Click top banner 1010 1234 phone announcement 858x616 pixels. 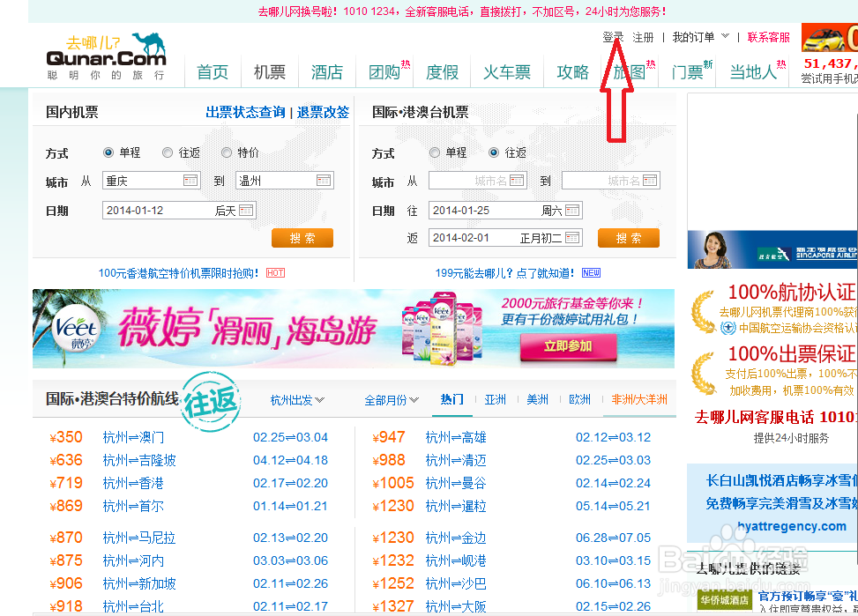462,11
